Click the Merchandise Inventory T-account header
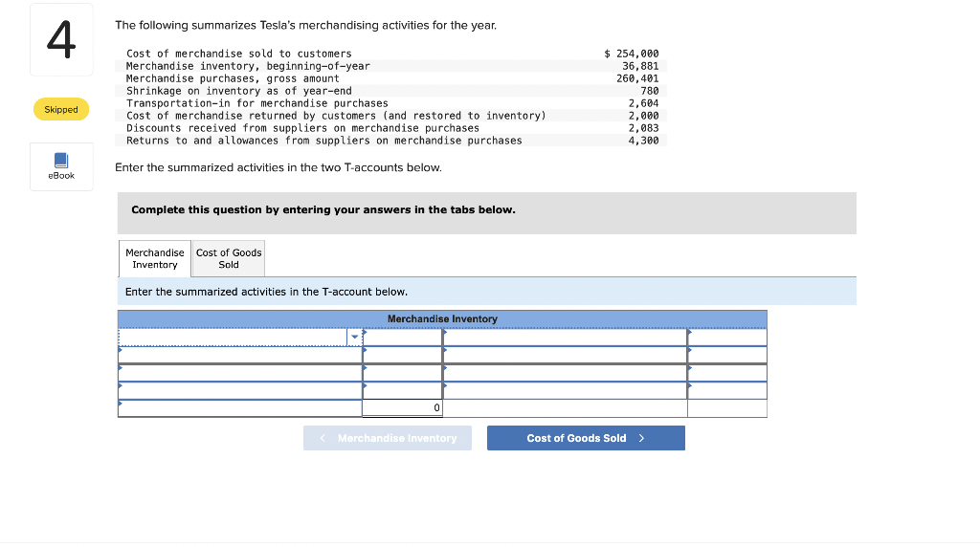This screenshot has width=980, height=547. coord(442,319)
